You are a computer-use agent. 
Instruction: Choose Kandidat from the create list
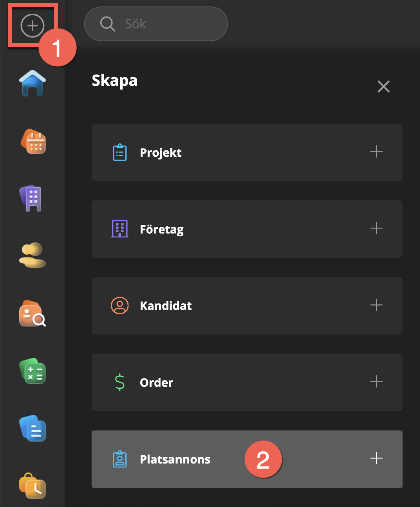[x=166, y=306]
